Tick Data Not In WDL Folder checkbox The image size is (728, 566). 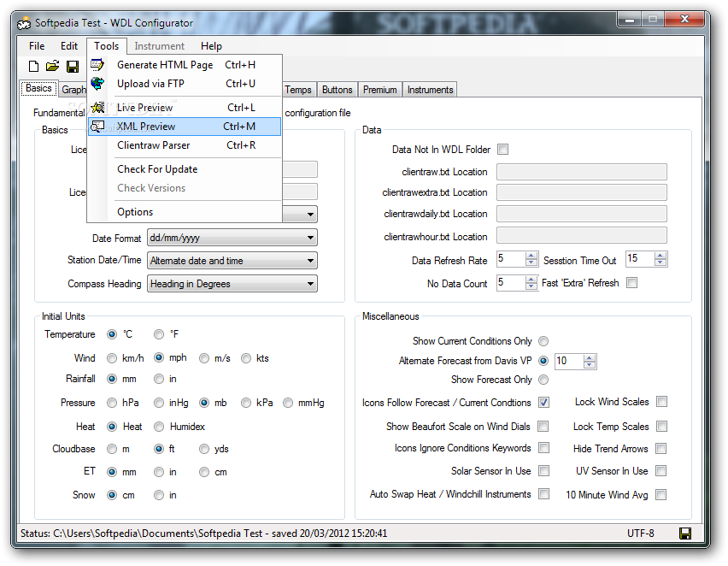(x=502, y=149)
